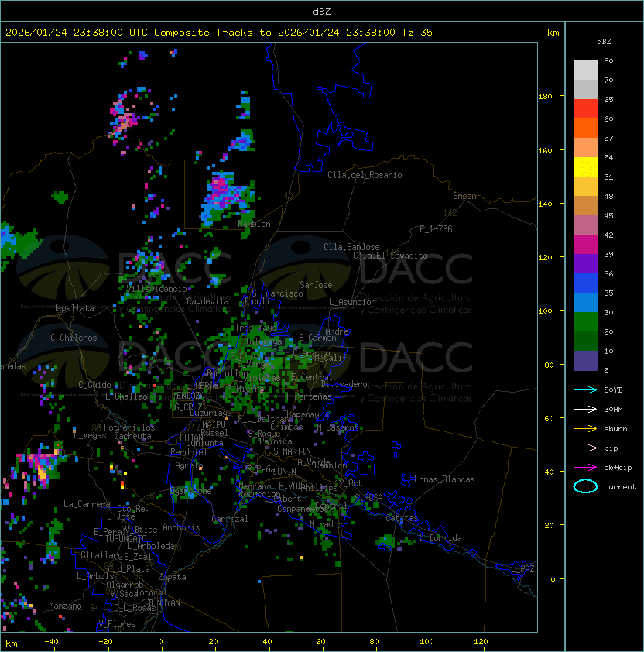Click the Potrerillos label

click(x=129, y=427)
